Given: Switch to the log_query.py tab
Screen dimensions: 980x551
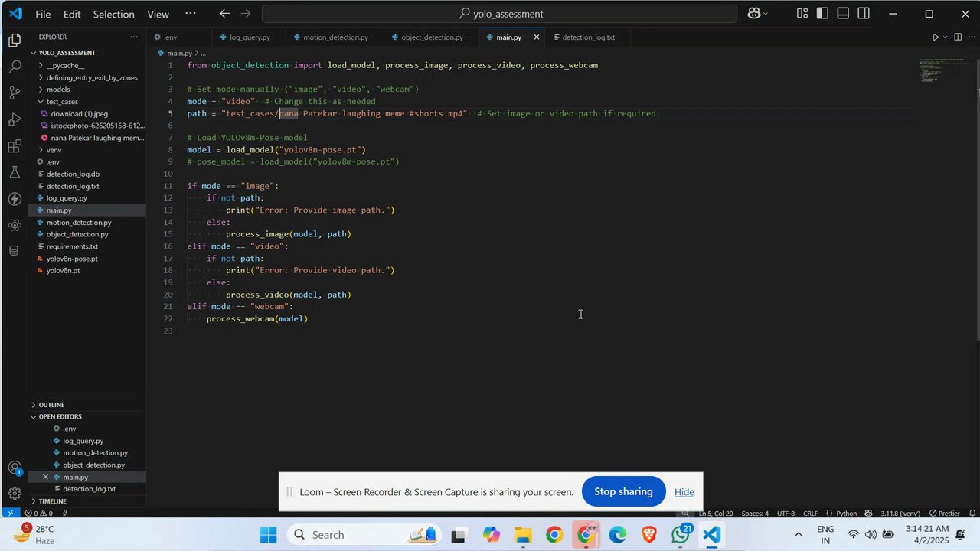Looking at the screenshot, I should (x=250, y=37).
